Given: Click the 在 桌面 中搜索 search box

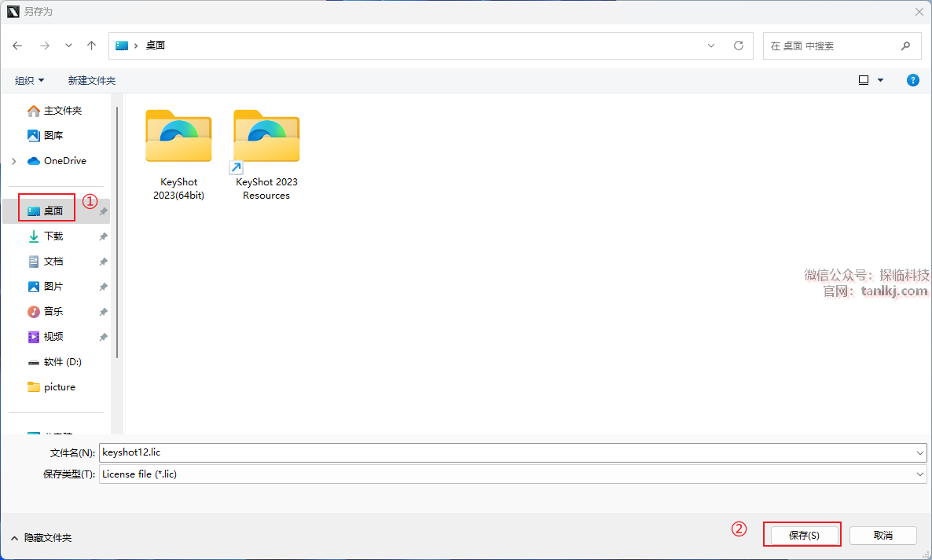Looking at the screenshot, I should [841, 46].
